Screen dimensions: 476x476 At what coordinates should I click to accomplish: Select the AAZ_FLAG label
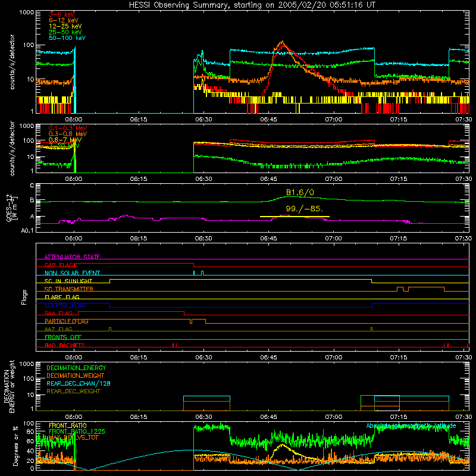tap(58, 330)
